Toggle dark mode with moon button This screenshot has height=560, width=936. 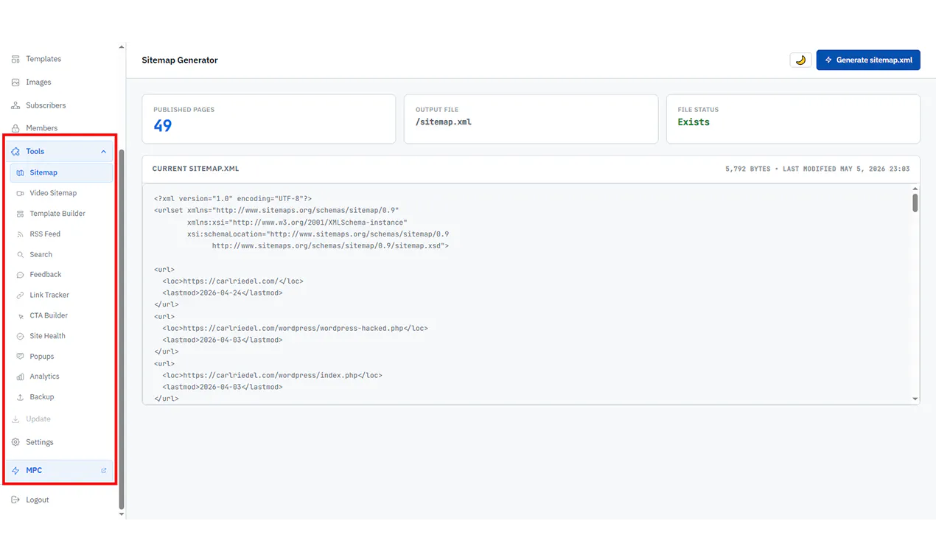tap(800, 60)
